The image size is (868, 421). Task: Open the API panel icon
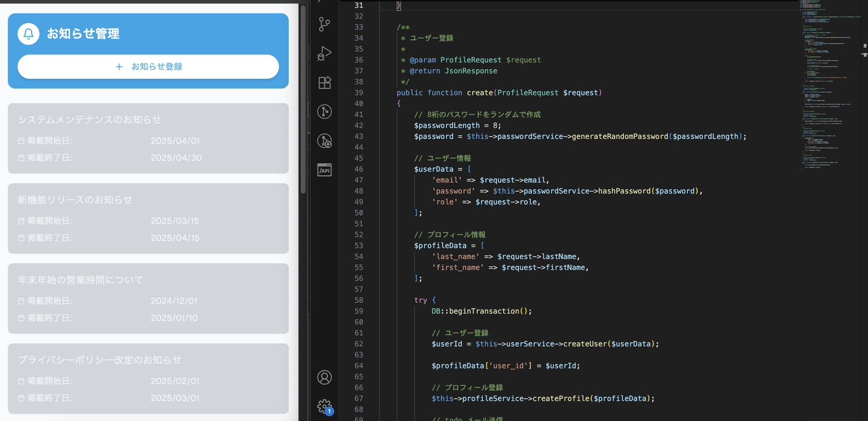pos(324,170)
